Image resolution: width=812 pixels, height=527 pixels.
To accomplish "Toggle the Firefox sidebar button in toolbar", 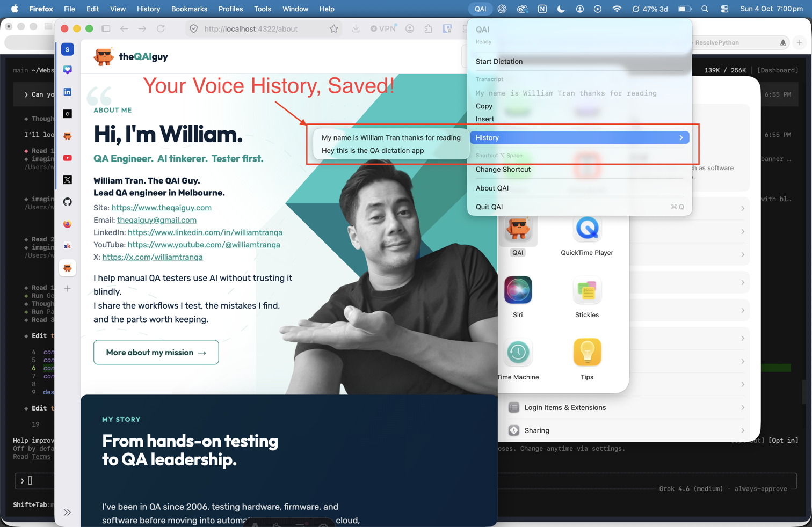I will pos(106,29).
